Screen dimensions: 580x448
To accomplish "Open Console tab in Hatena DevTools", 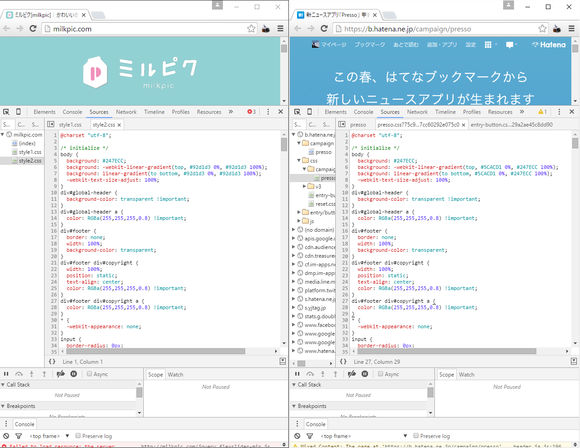I will 363,112.
